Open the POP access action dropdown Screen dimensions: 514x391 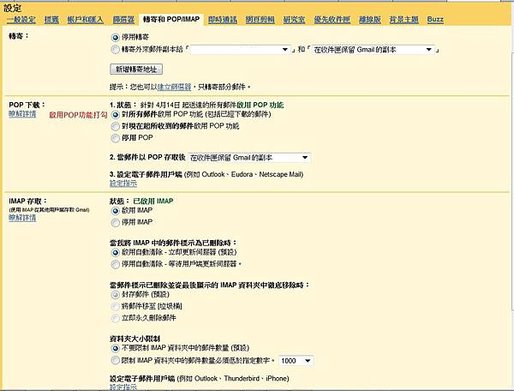pos(249,158)
